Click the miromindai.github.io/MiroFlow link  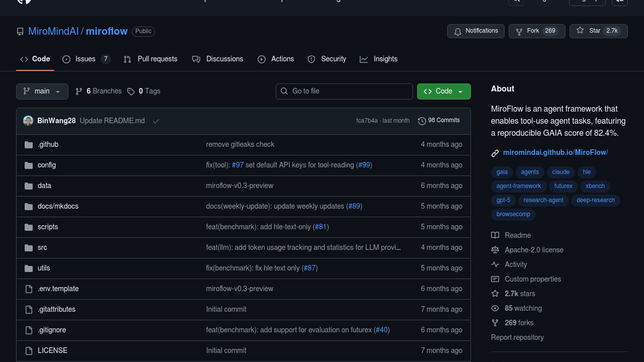click(x=555, y=153)
